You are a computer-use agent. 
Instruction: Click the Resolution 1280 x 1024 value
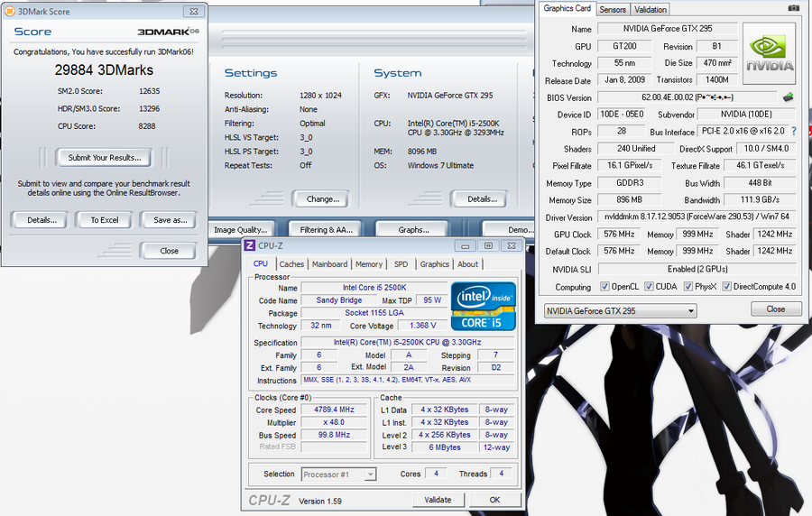pos(320,96)
